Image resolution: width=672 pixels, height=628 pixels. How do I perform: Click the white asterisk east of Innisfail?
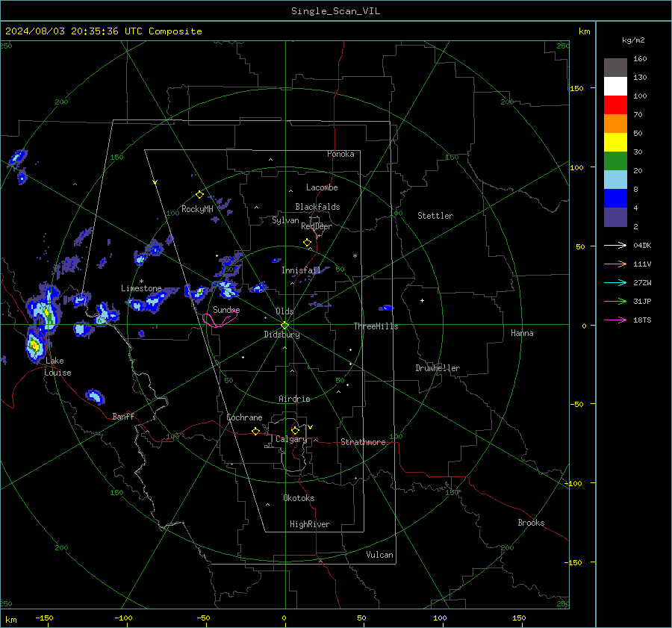pyautogui.click(x=355, y=256)
